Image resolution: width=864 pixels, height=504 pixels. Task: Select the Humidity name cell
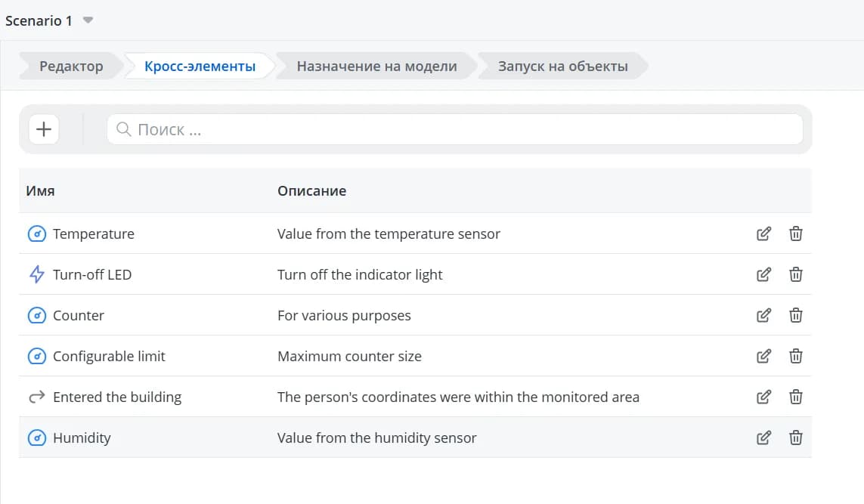pyautogui.click(x=82, y=438)
